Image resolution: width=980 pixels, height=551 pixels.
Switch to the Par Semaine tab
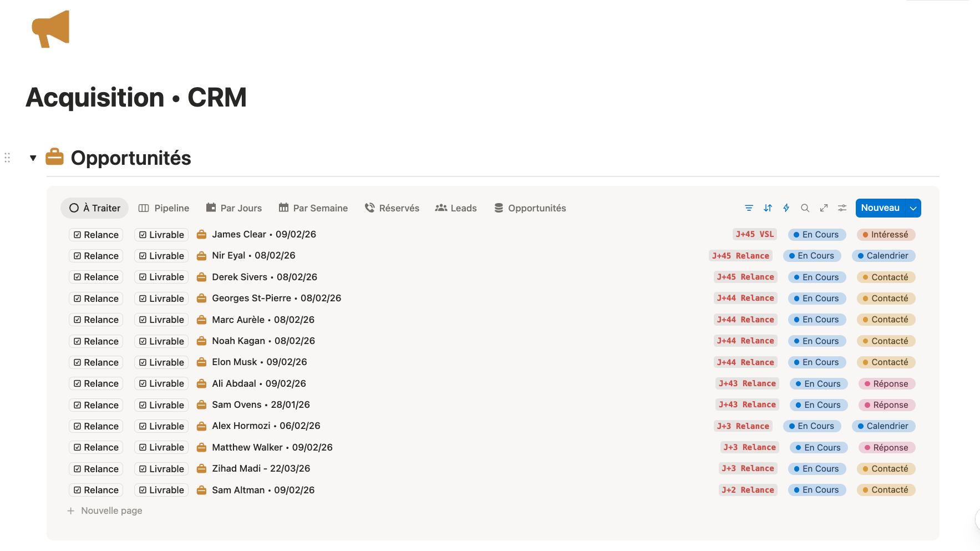click(x=313, y=208)
